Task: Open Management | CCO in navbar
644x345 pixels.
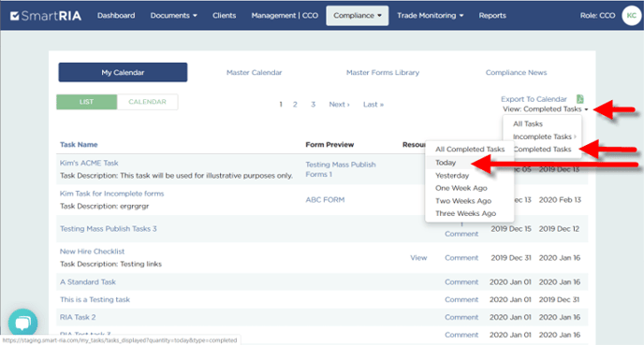Action: [285, 16]
